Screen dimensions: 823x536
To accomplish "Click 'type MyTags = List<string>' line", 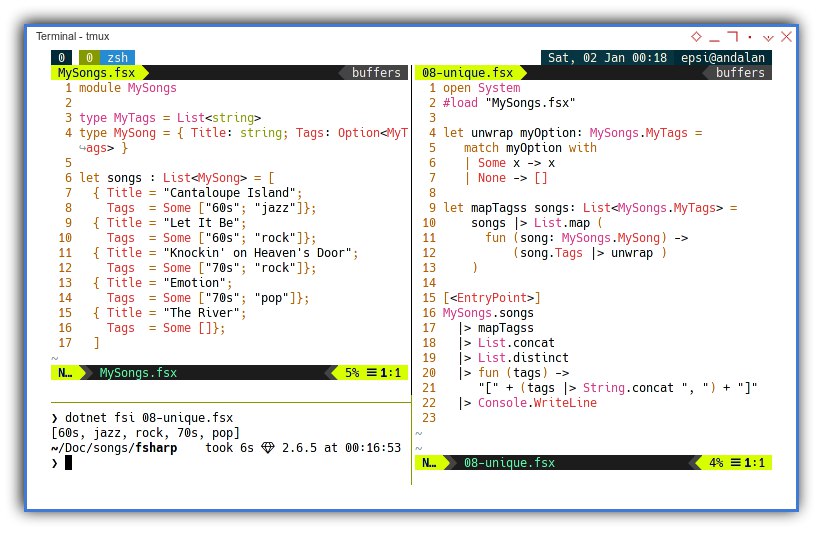I will [170, 118].
